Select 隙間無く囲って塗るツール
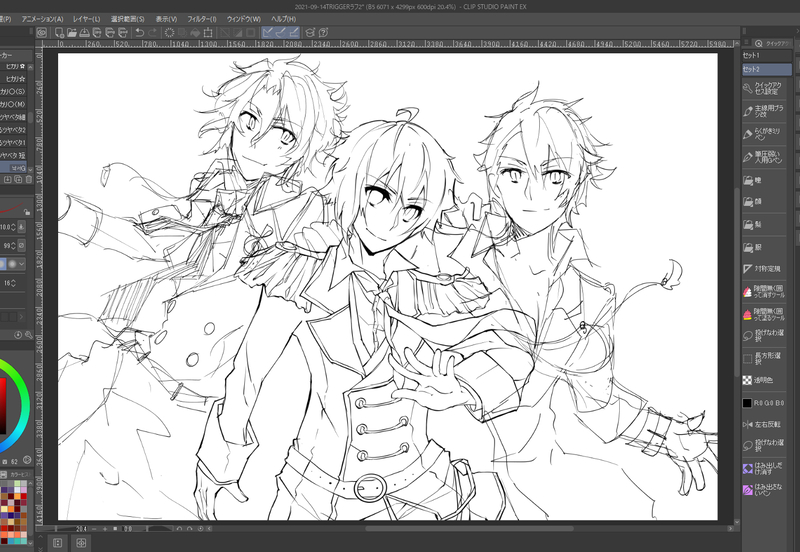The height and width of the screenshot is (552, 800). coord(764,314)
